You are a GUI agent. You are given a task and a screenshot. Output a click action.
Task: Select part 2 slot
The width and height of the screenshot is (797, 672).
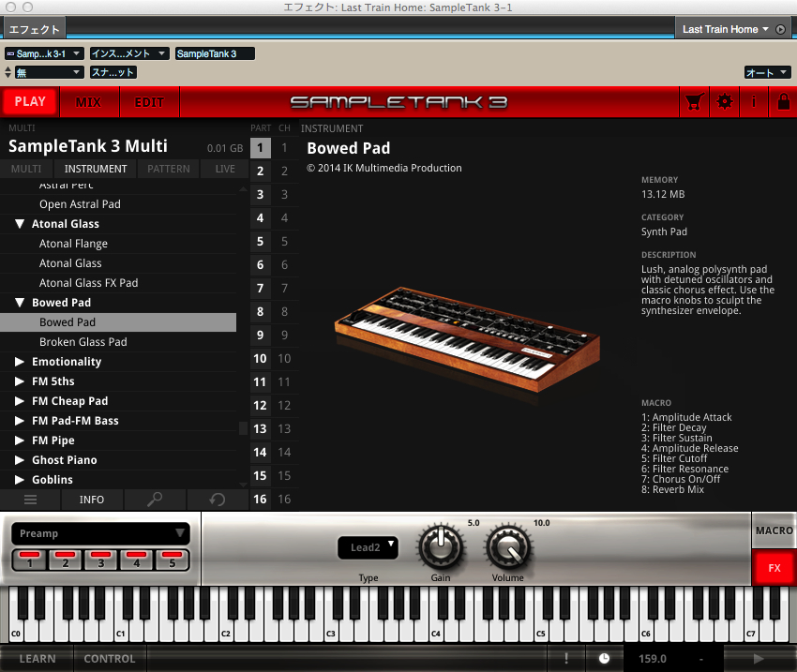(261, 172)
